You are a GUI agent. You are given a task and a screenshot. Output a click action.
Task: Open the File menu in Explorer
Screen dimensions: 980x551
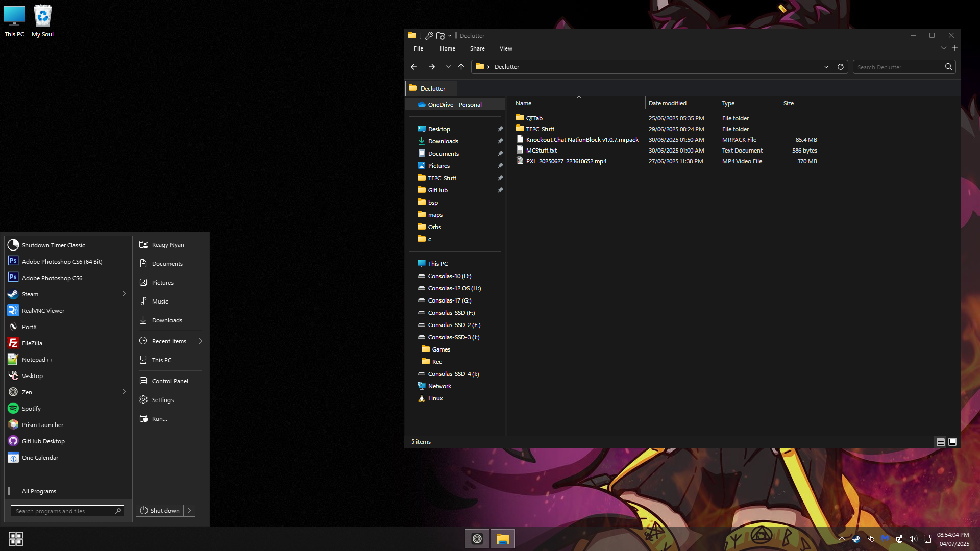(419, 48)
